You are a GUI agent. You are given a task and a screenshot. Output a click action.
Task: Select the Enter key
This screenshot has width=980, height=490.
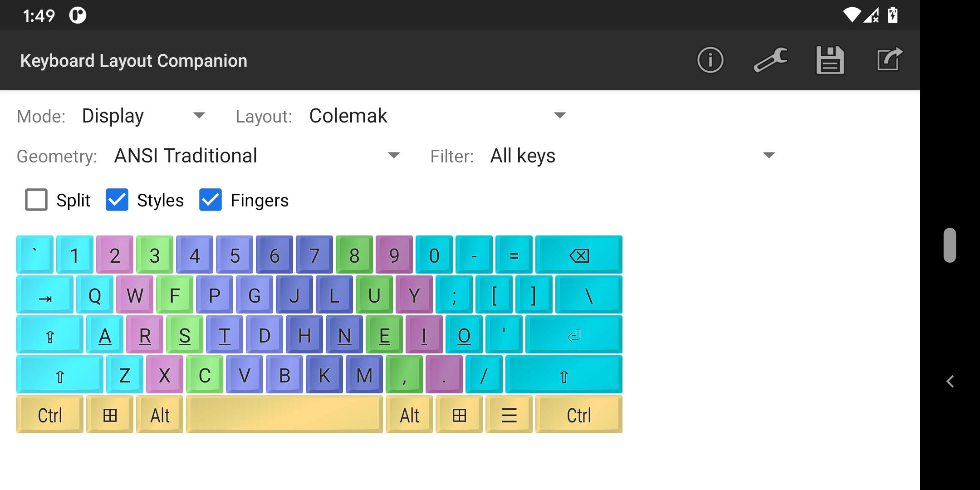pyautogui.click(x=573, y=334)
